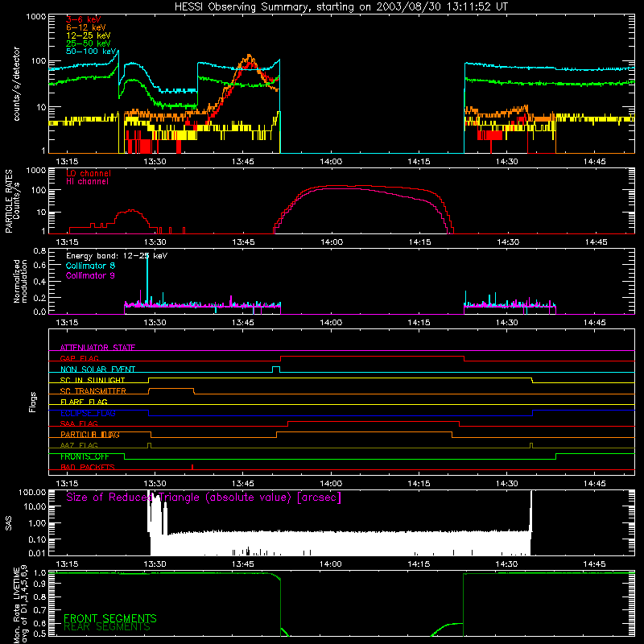The image size is (644, 644).
Task: Click the ECLIPSE FLAG label
Action: coord(88,413)
